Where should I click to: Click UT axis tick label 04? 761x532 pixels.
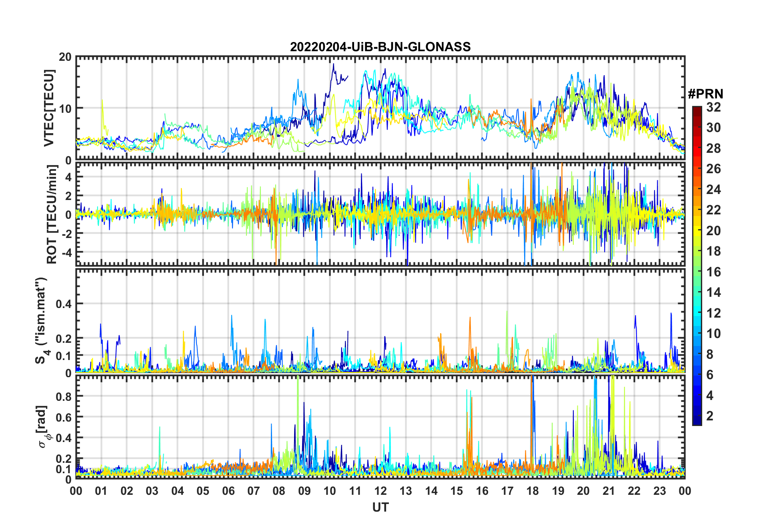(x=178, y=491)
